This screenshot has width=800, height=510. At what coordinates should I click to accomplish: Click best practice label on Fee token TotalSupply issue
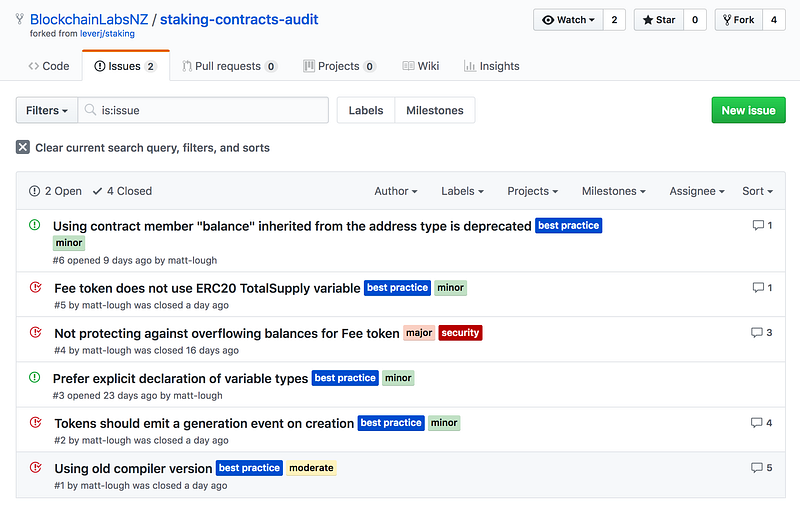pyautogui.click(x=397, y=288)
